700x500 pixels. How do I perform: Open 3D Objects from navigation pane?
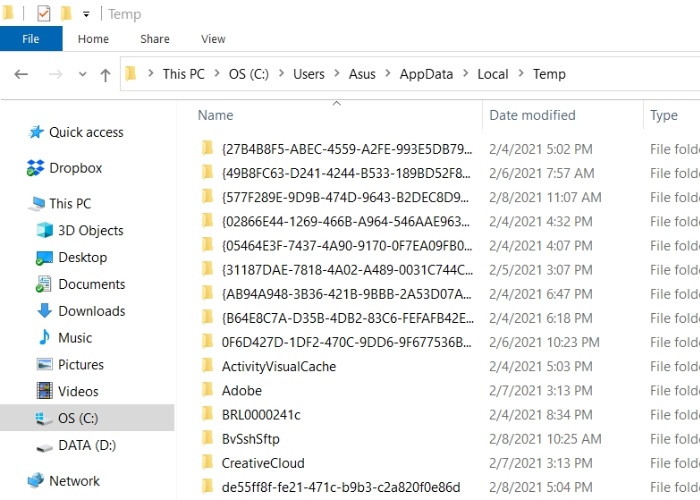90,230
